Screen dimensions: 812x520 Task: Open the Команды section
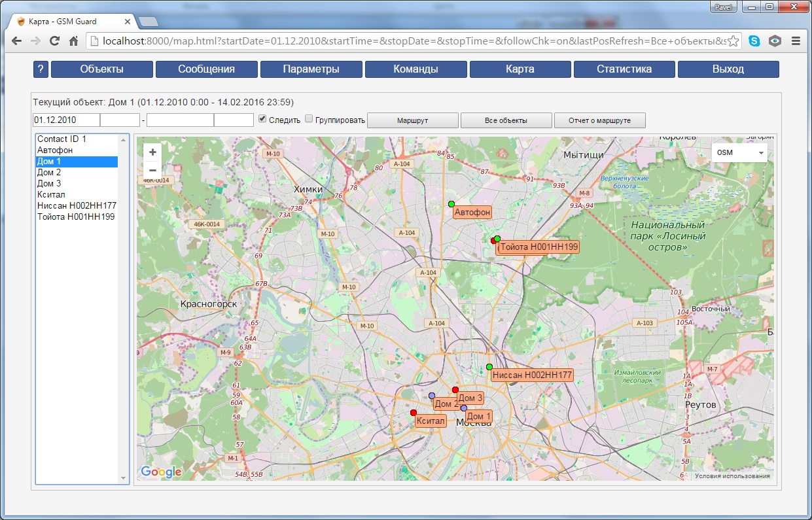(416, 69)
